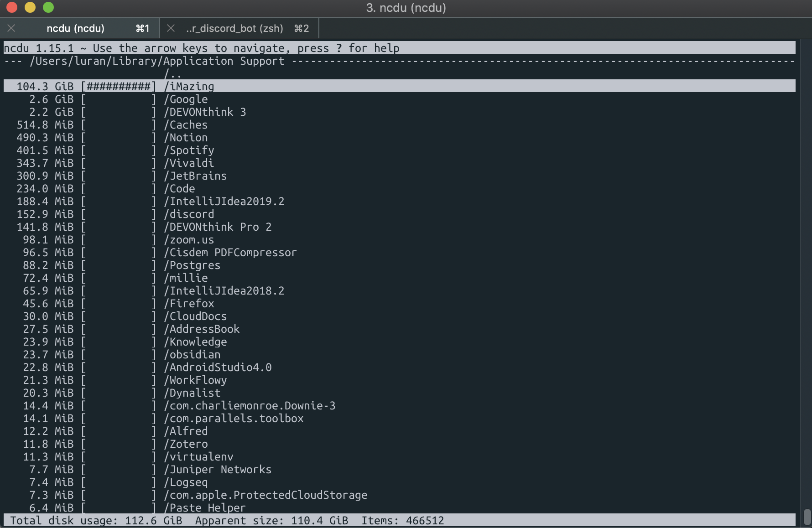Click the Total disk usage 112.6 GiB text
The width and height of the screenshot is (812, 528).
click(96, 520)
